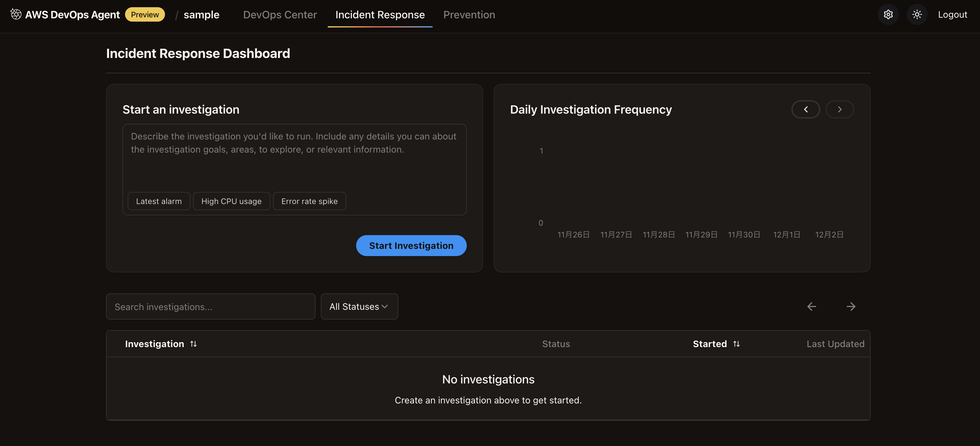Screen dimensions: 980x446
Task: Choose the Latest alarm suggestion chip
Action: (x=159, y=201)
